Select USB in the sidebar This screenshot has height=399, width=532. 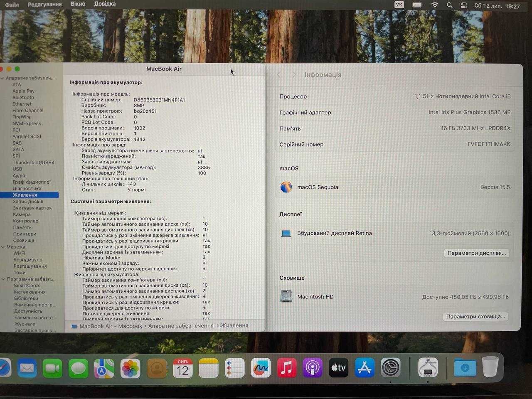pos(17,169)
